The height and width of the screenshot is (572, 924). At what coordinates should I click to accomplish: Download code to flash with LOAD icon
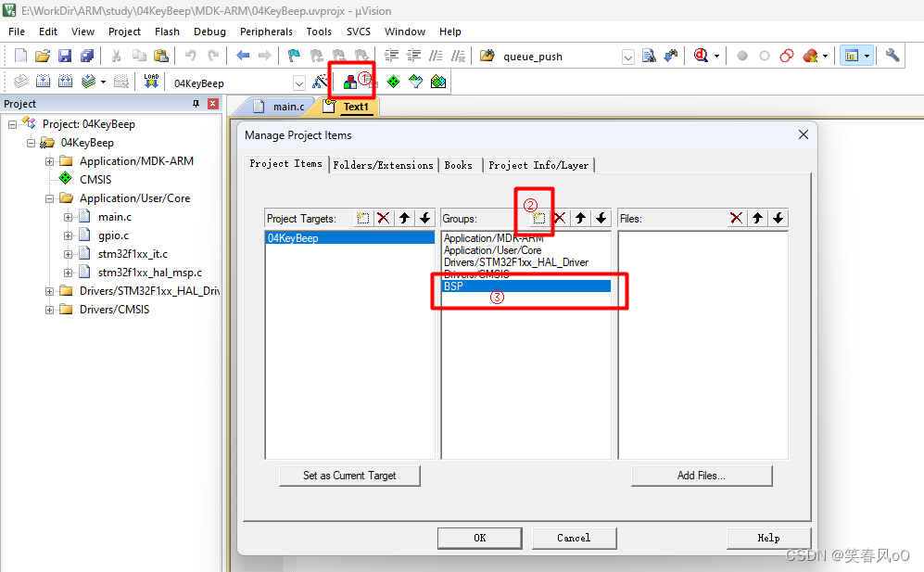click(151, 82)
